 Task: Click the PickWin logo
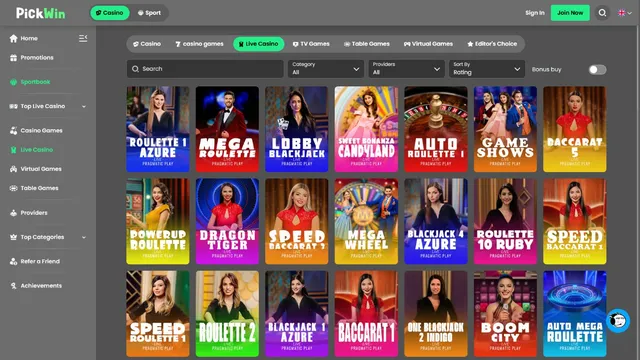pyautogui.click(x=40, y=13)
